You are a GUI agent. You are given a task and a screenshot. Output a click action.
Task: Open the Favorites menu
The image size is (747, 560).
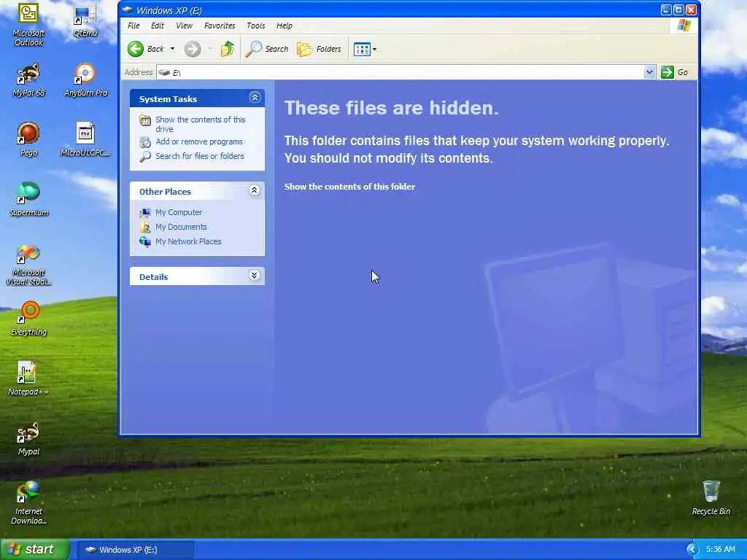coord(220,26)
